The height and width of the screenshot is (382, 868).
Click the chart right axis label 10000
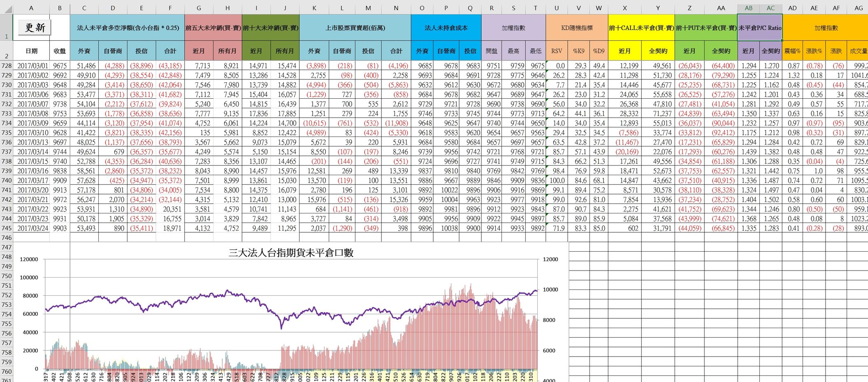550,289
